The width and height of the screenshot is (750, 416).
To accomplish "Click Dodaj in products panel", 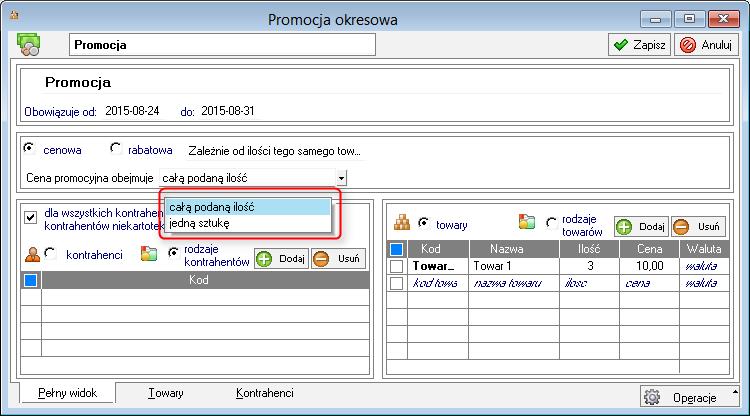I will 641,227.
